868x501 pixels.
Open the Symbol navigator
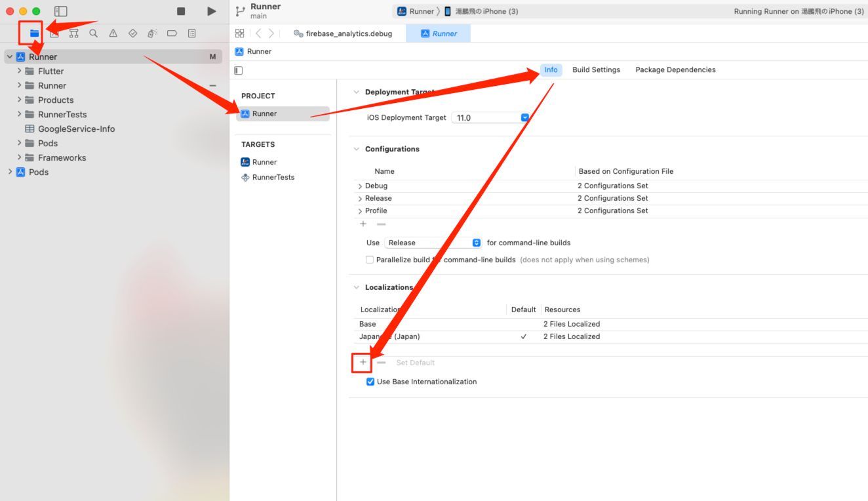(73, 33)
